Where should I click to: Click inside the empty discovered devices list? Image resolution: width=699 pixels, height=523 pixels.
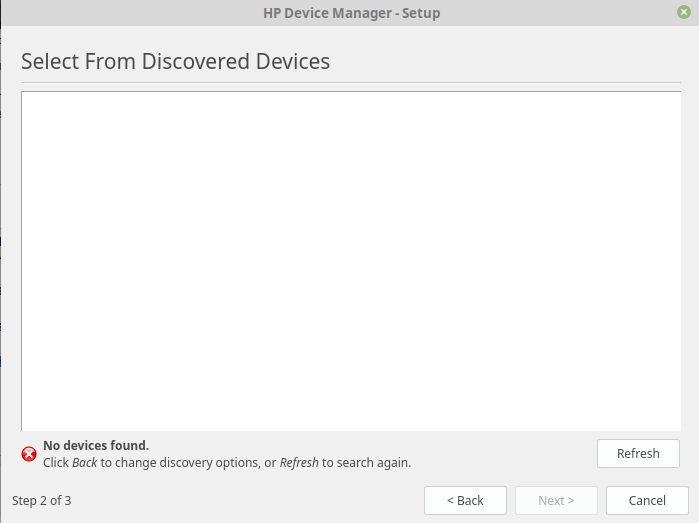coord(351,261)
